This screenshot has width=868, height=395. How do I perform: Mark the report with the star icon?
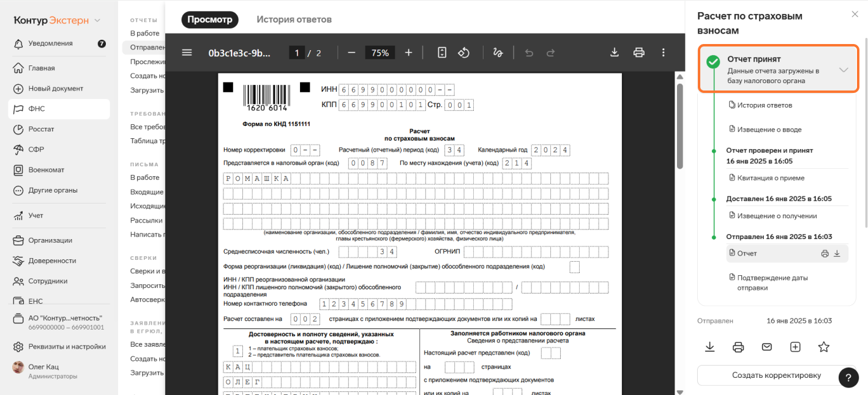824,347
